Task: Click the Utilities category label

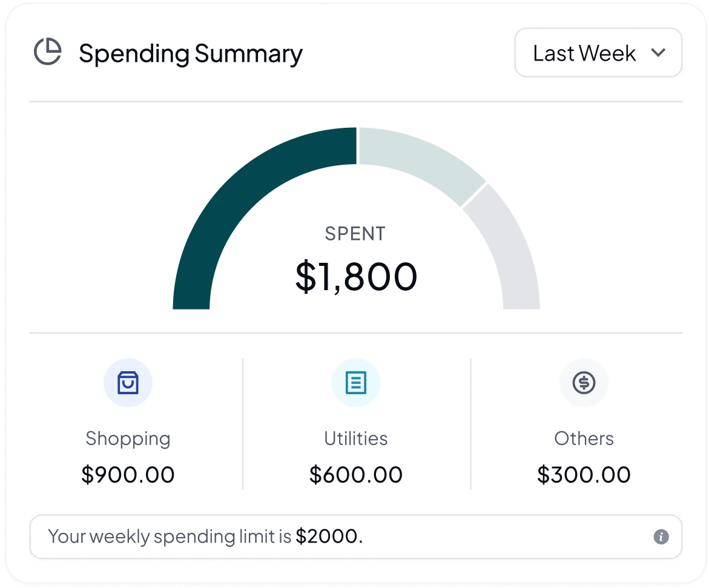Action: 356,439
